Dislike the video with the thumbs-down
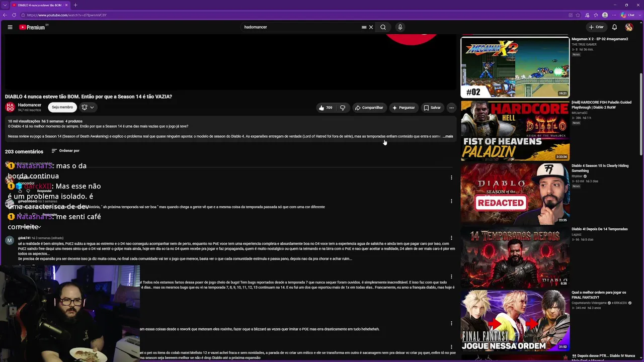Image resolution: width=644 pixels, height=362 pixels. pos(343,108)
